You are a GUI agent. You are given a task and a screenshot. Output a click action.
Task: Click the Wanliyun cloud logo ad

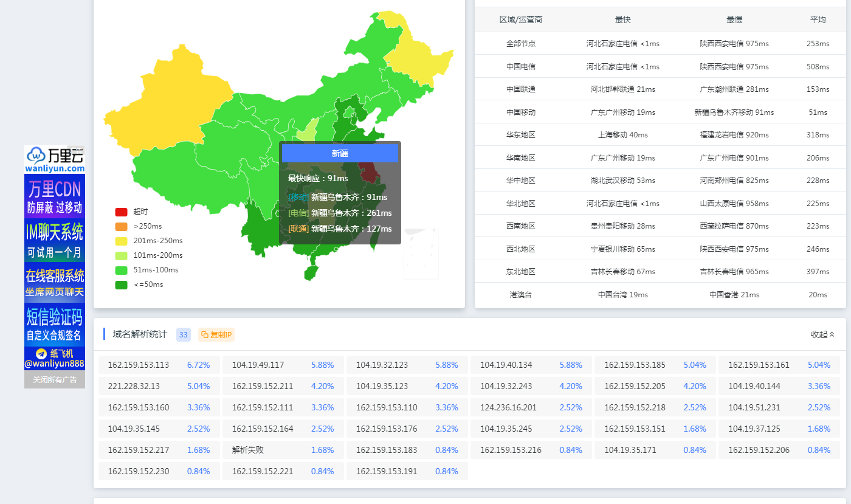pos(55,159)
